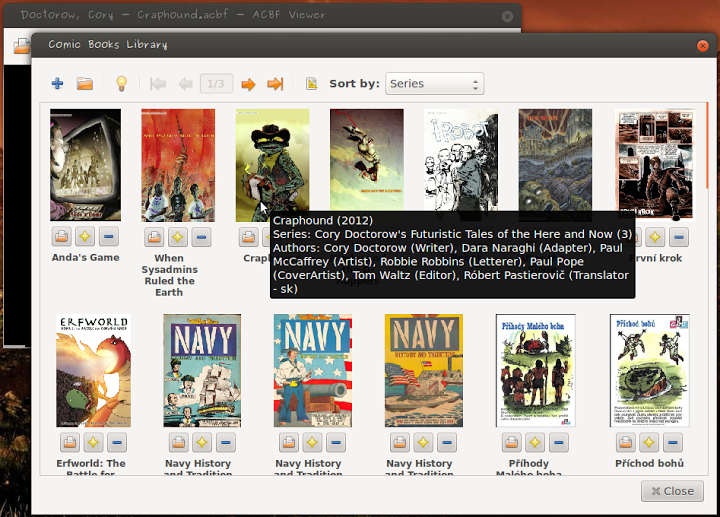Click the "Sort by:" label
Viewport: 720px width, 517px height.
354,84
